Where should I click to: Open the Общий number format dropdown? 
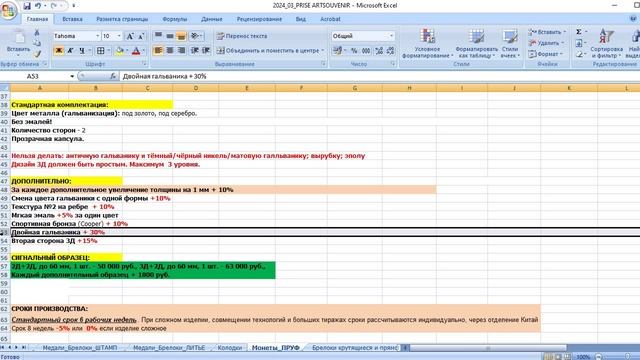click(391, 36)
